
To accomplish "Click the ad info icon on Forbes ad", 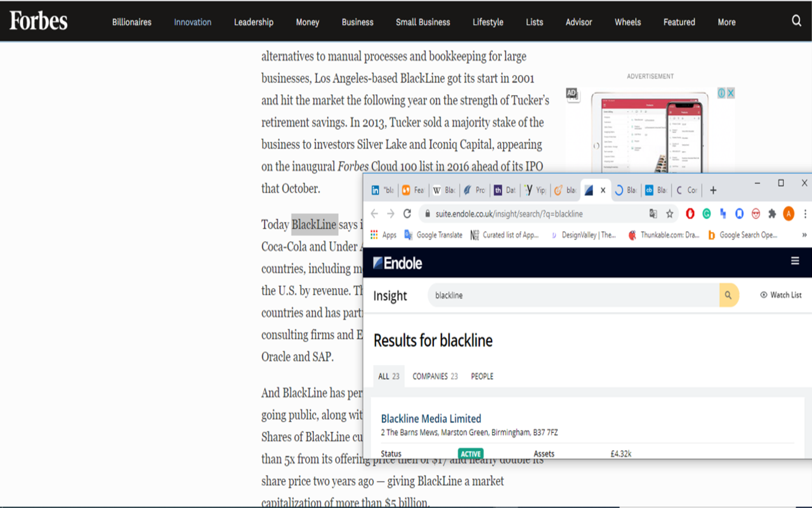I will click(x=722, y=93).
